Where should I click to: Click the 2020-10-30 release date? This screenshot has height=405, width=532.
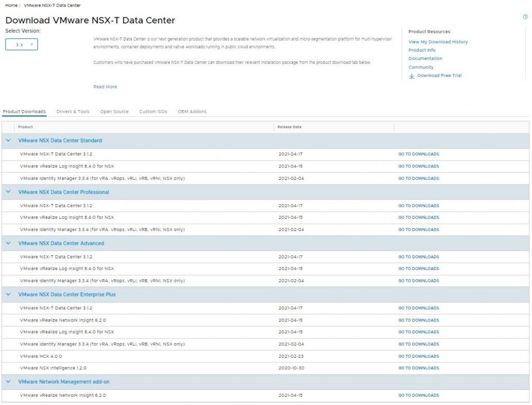pyautogui.click(x=291, y=368)
